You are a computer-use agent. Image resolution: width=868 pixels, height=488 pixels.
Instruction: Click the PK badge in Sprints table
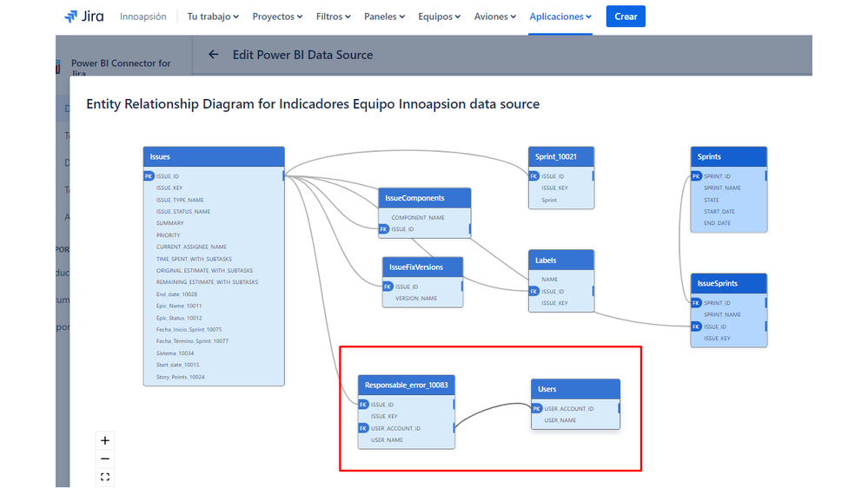[696, 176]
